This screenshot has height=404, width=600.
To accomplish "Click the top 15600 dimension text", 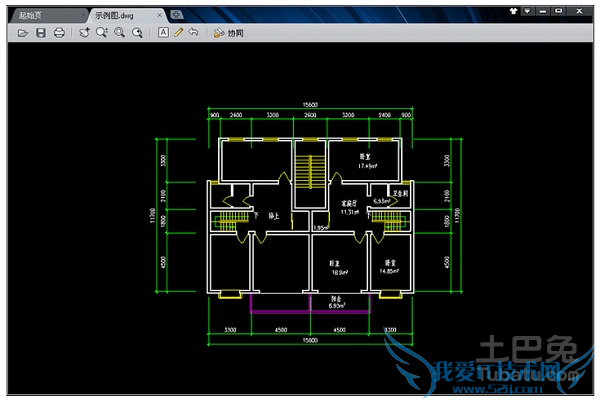I will [x=310, y=105].
